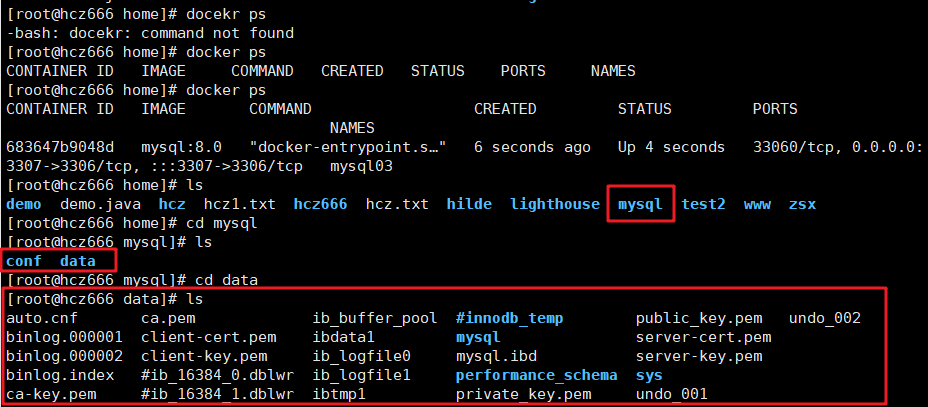Click the demo.java file name

pos(100,205)
